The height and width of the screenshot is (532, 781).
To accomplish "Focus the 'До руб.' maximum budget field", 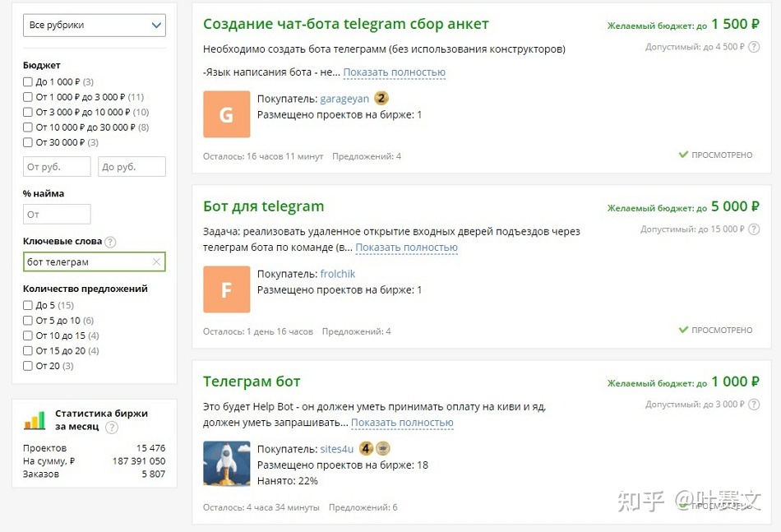I will (x=132, y=166).
